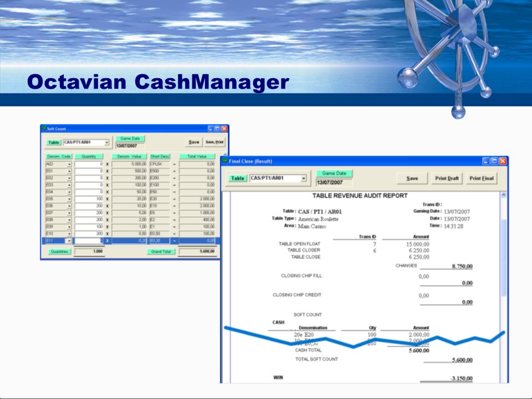Click the Quantity field in row E05
This screenshot has height=399, width=532.
89,199
